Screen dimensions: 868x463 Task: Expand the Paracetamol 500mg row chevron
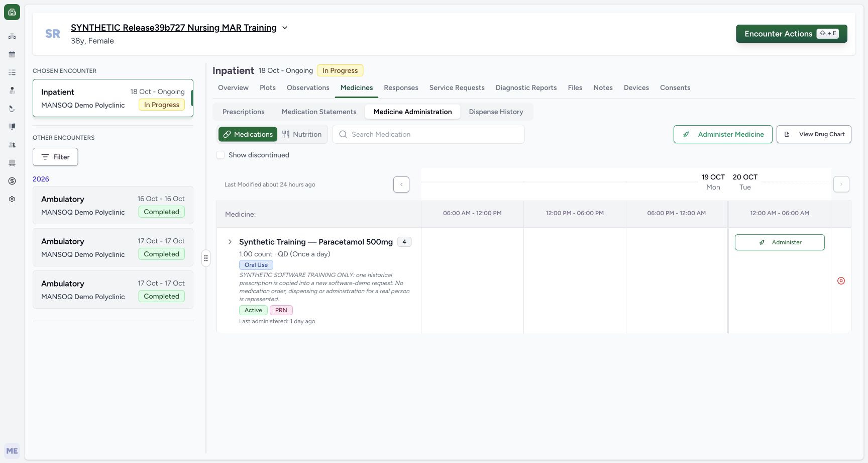point(230,242)
